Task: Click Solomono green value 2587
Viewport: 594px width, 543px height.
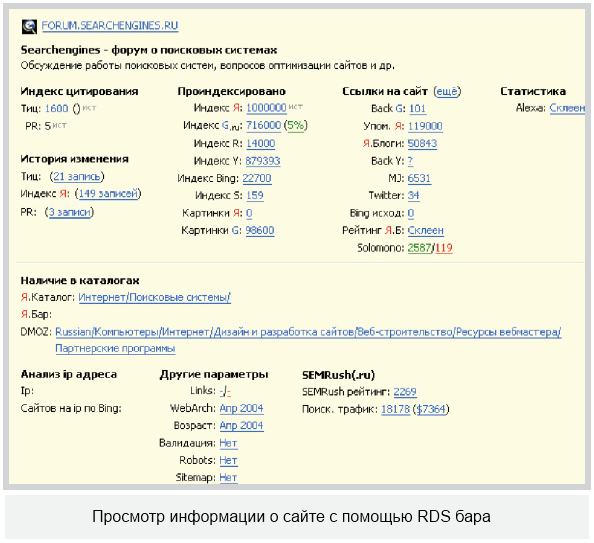Action: (x=419, y=248)
